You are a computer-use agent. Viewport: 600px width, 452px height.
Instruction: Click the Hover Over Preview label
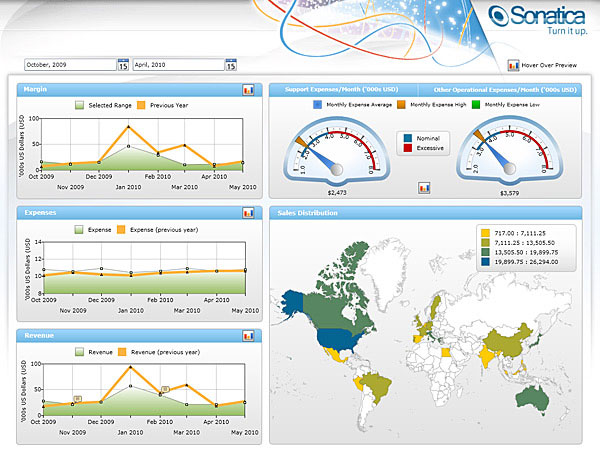tap(549, 66)
